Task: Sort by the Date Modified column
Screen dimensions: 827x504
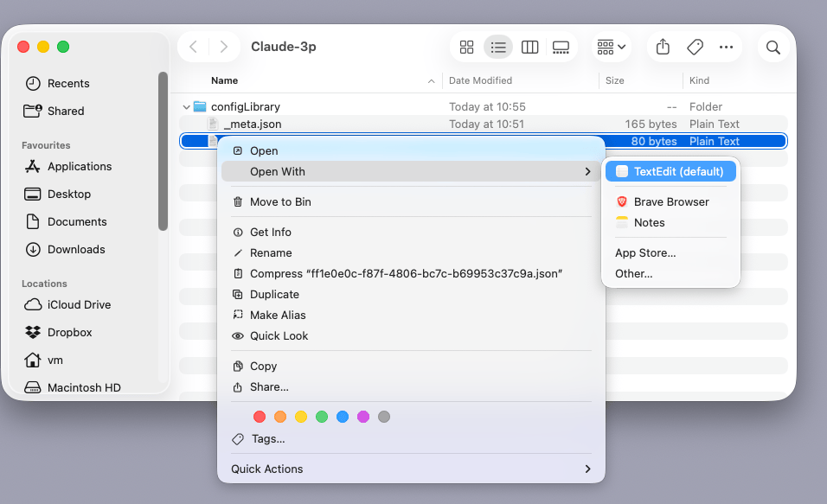Action: tap(480, 80)
